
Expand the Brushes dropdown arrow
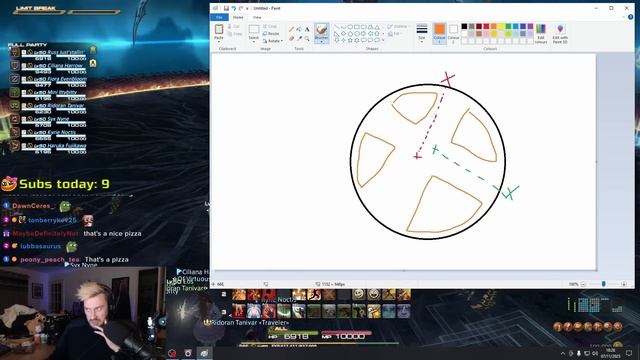(322, 42)
